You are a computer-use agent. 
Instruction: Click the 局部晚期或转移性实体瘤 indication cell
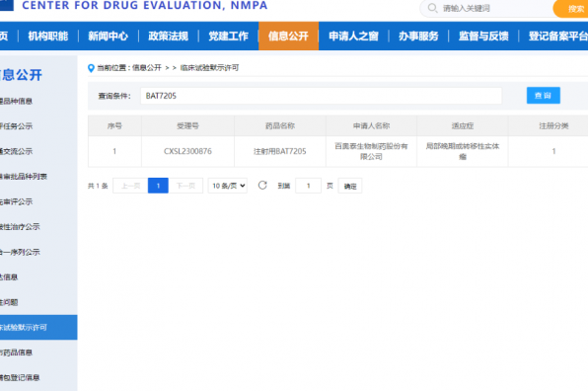463,151
